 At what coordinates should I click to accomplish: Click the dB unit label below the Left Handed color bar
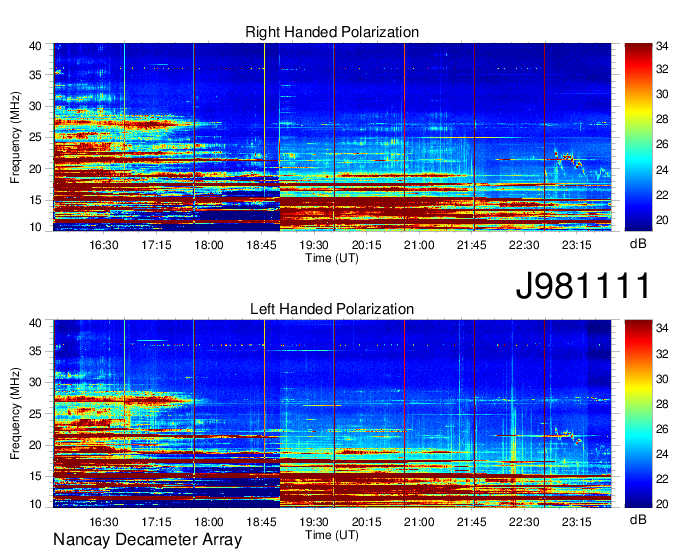(638, 519)
